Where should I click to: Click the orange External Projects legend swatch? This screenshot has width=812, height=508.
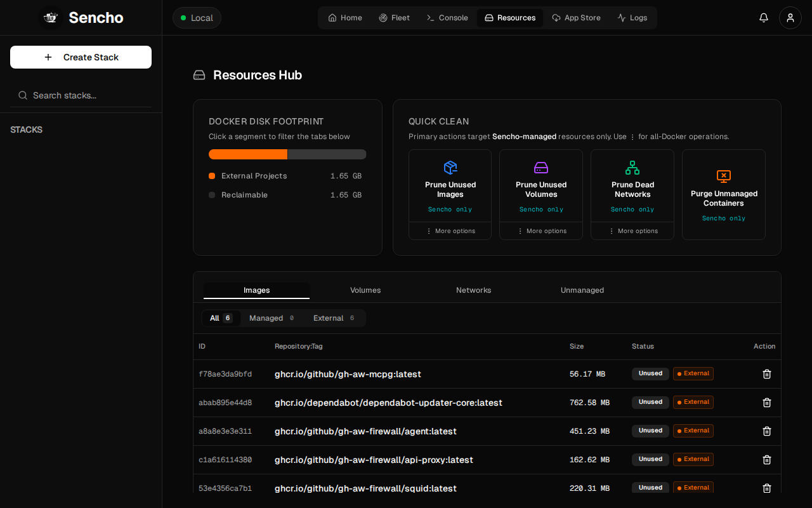[212, 176]
